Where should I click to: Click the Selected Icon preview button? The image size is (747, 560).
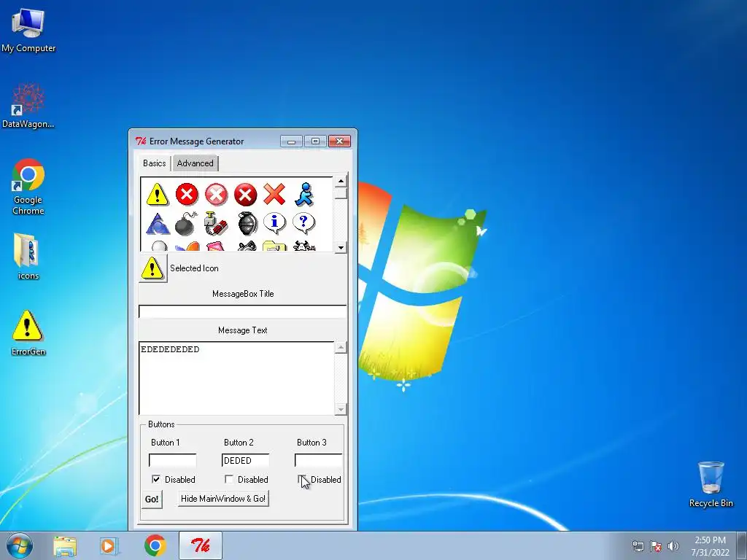coord(153,268)
